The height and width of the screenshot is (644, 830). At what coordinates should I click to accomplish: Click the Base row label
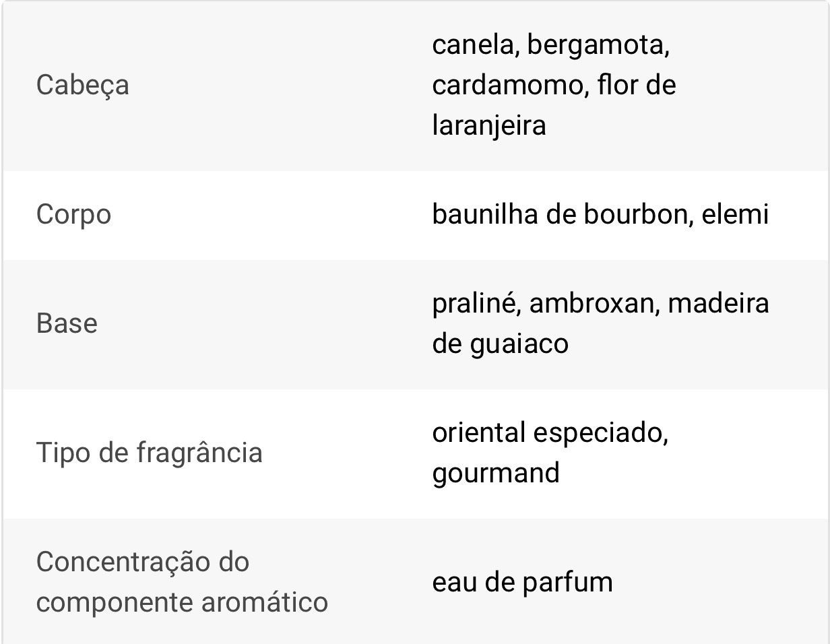[67, 323]
